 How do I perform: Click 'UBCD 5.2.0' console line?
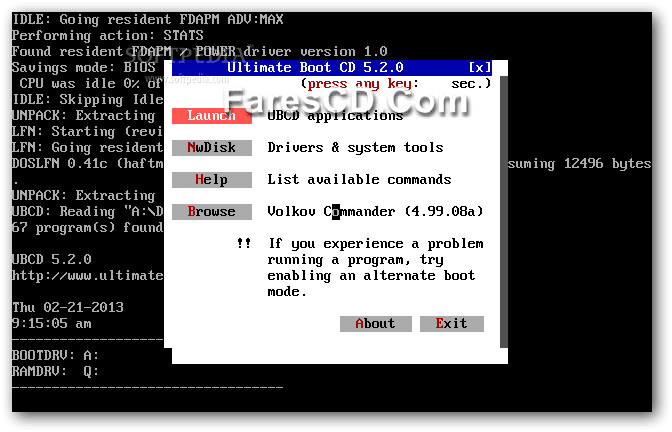pyautogui.click(x=52, y=260)
